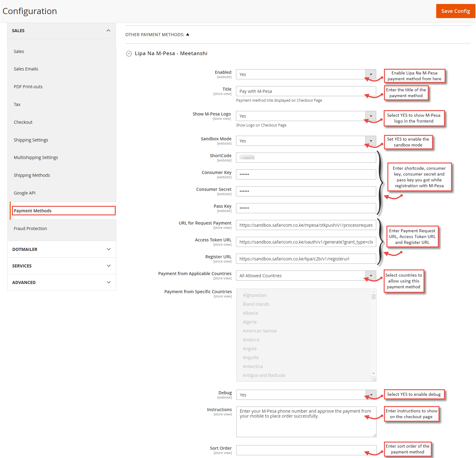
Task: Open the Tax settings tab
Action: pos(17,104)
